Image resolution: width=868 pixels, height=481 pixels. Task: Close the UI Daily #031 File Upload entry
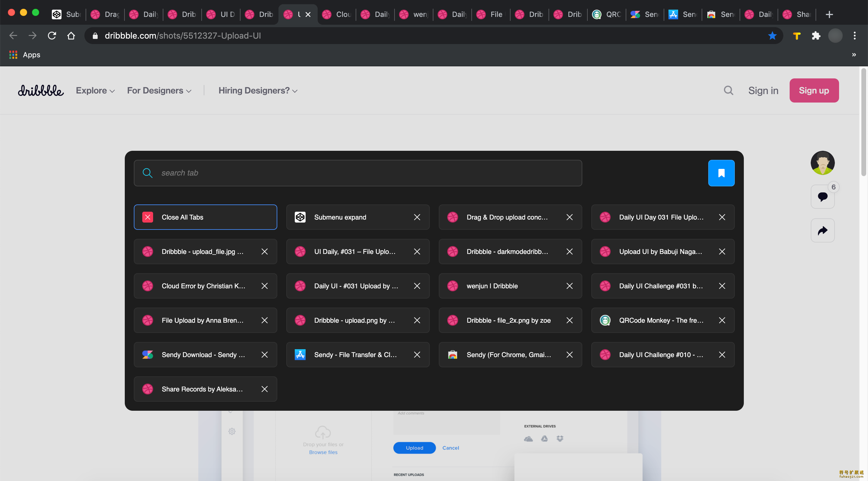pos(417,252)
